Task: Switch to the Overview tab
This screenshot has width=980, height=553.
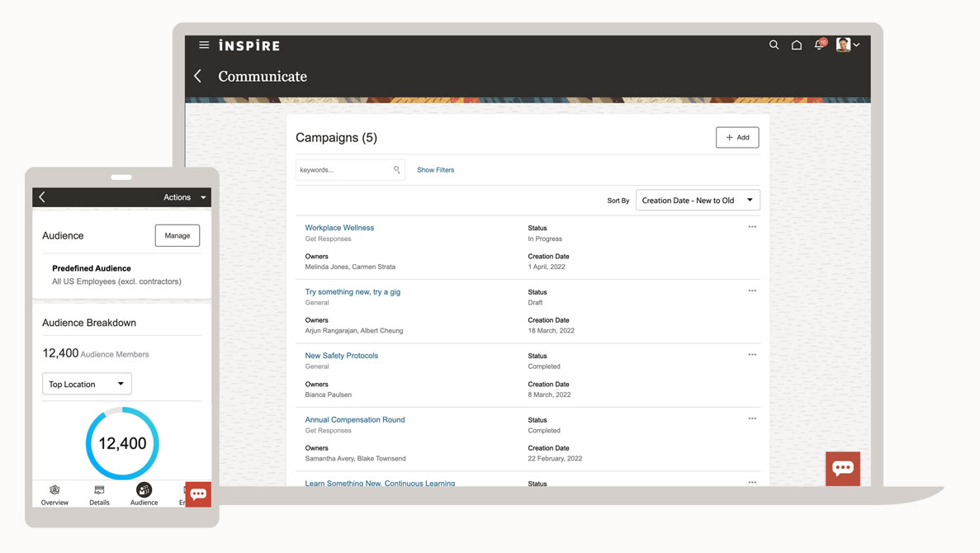Action: tap(54, 494)
